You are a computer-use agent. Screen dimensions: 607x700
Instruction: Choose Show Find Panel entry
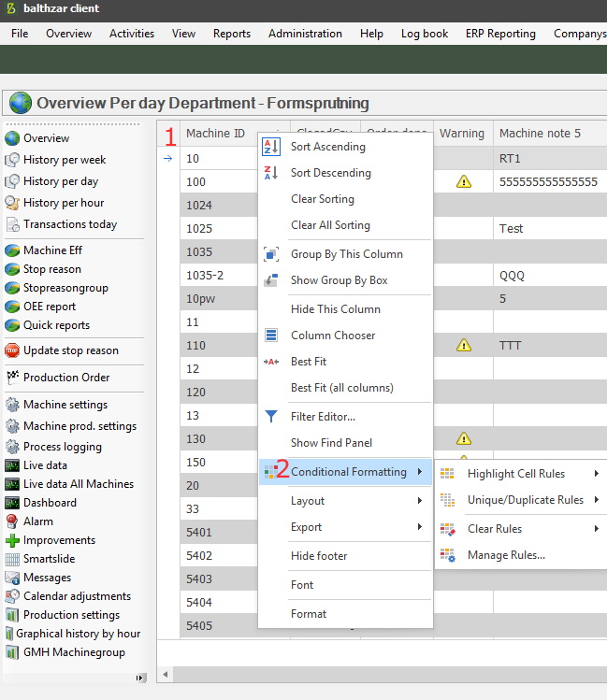tap(331, 443)
